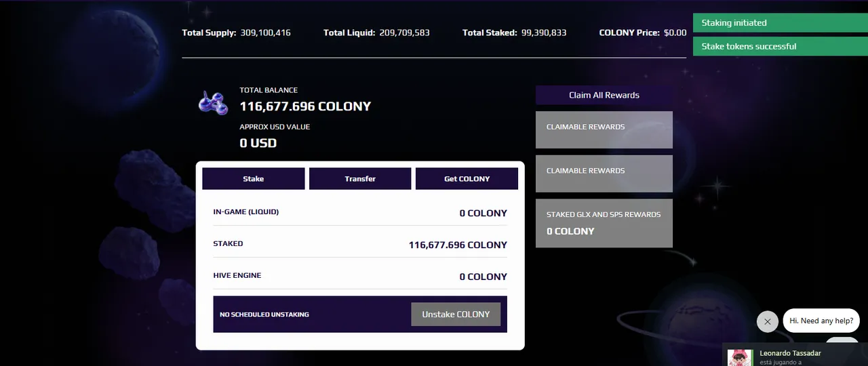Click the NO SCHEDULED UNSTAKING text
The image size is (868, 366).
[x=264, y=314]
